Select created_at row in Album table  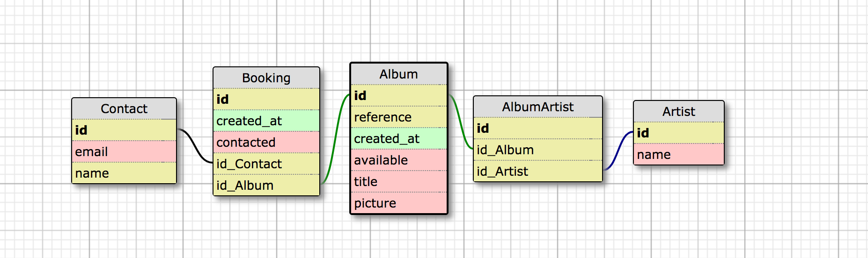tap(399, 138)
